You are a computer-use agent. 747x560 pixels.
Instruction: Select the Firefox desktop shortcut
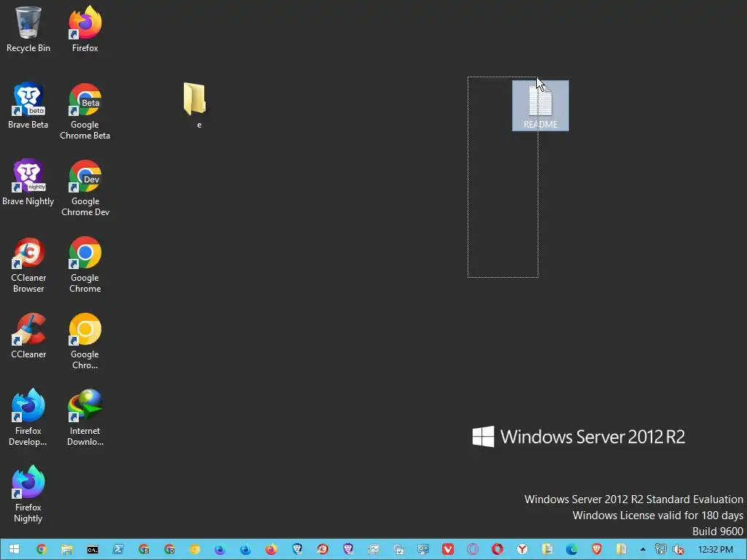[85, 28]
